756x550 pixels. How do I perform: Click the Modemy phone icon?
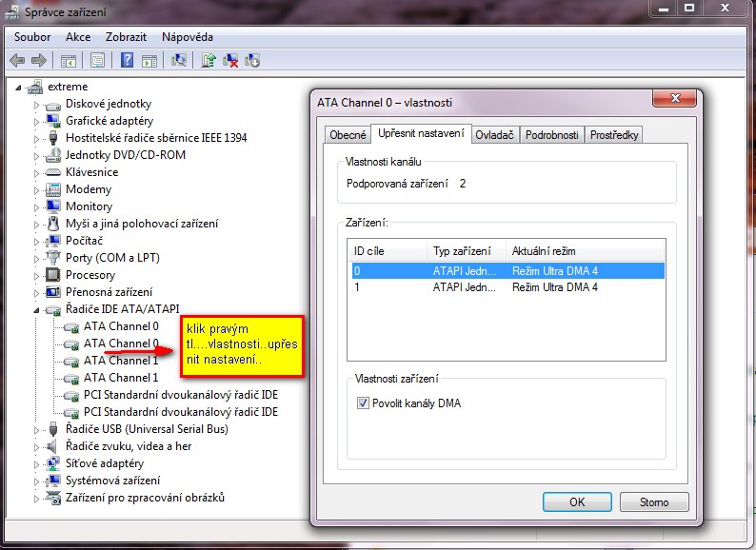[52, 189]
